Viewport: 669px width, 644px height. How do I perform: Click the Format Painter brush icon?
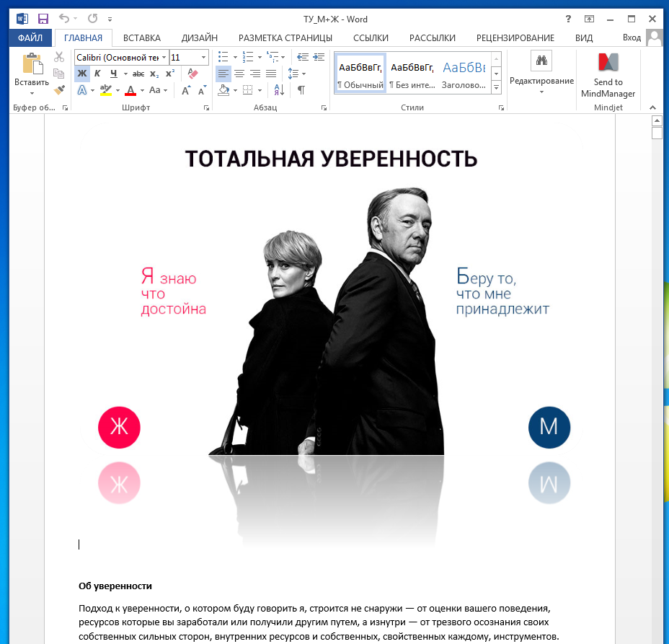pos(59,89)
